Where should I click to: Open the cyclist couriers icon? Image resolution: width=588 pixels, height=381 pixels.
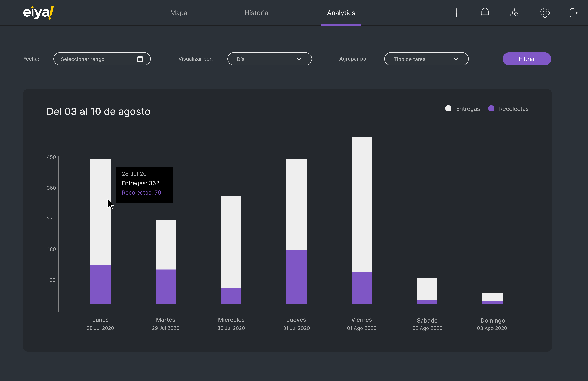514,12
